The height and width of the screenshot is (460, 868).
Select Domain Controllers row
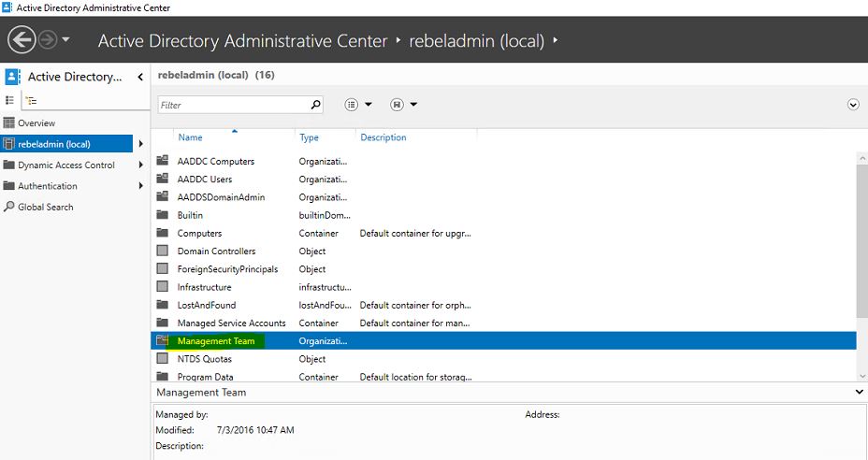(503, 252)
